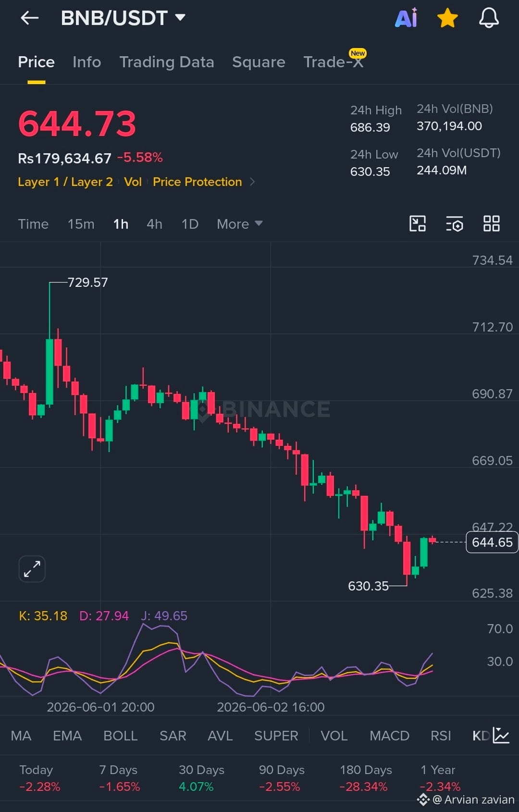Tap the 2026-06-01 20:00 time label
The height and width of the screenshot is (812, 519).
point(100,707)
